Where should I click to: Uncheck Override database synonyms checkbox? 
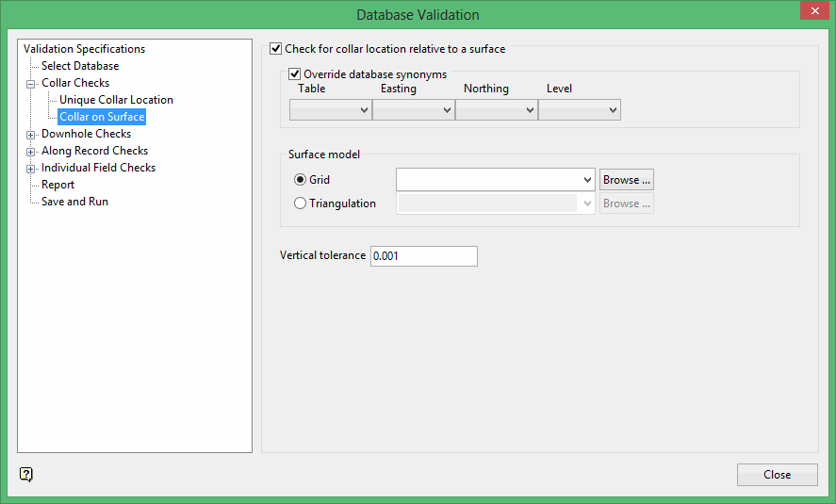(295, 74)
